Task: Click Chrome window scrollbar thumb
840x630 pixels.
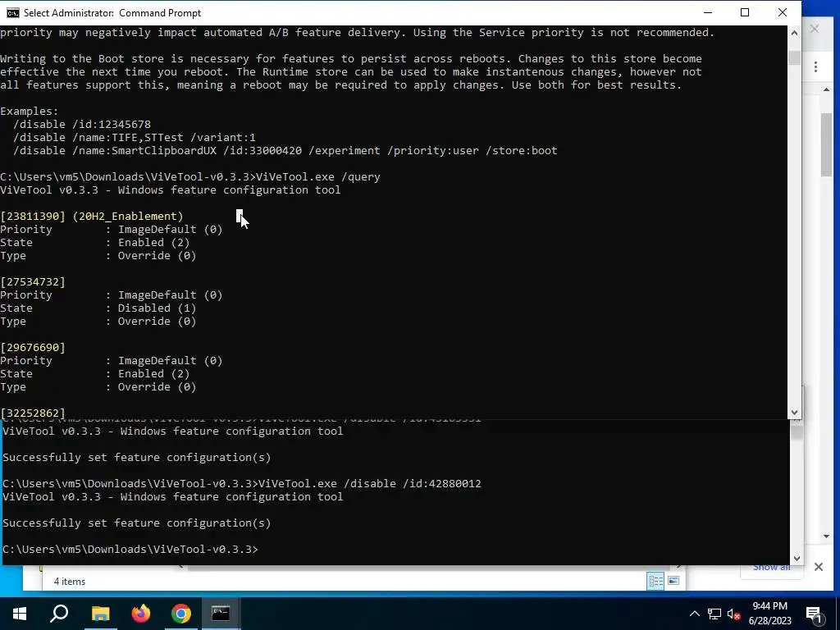Action: pyautogui.click(x=826, y=144)
